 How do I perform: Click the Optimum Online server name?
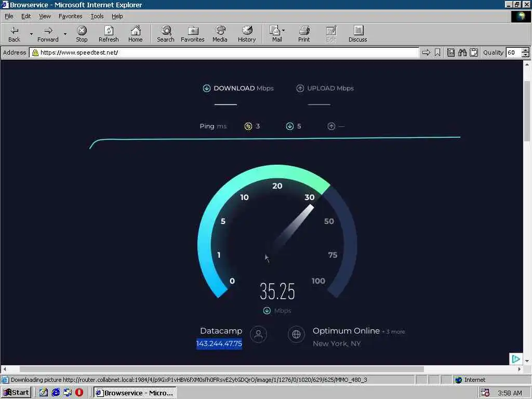pyautogui.click(x=346, y=331)
